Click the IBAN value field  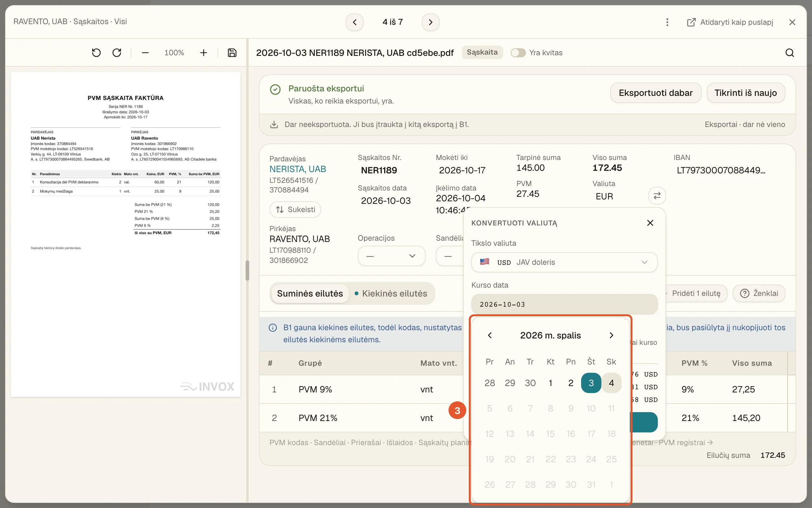tap(721, 170)
